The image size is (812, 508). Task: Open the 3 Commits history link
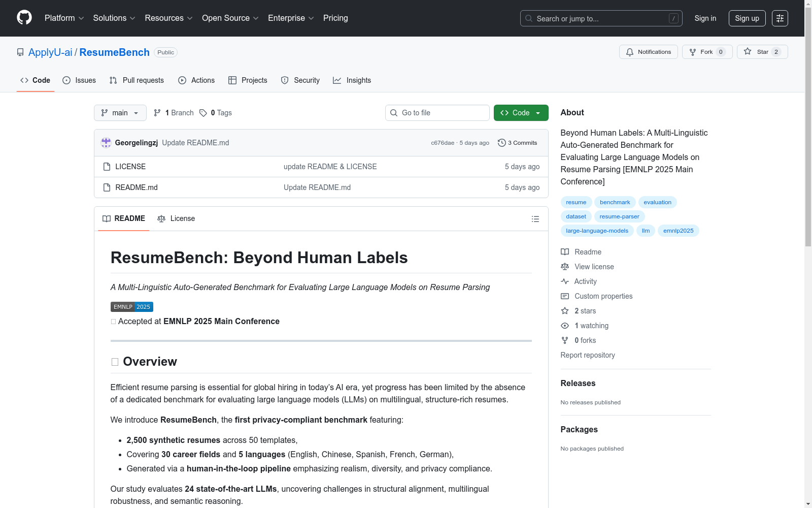518,143
